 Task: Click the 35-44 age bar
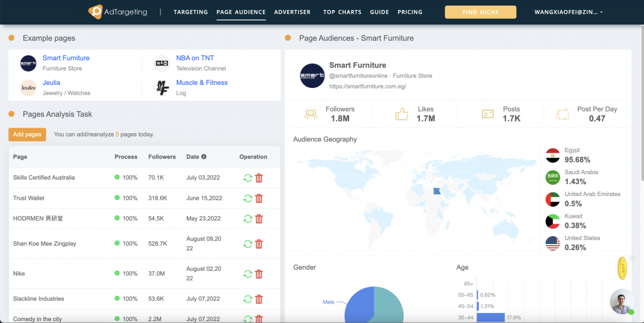point(491,317)
